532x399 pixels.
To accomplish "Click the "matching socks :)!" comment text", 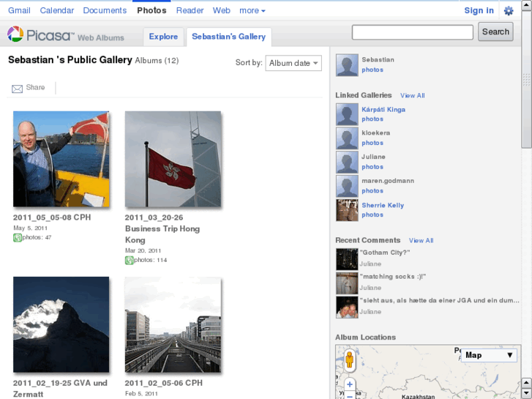I will click(x=392, y=277).
